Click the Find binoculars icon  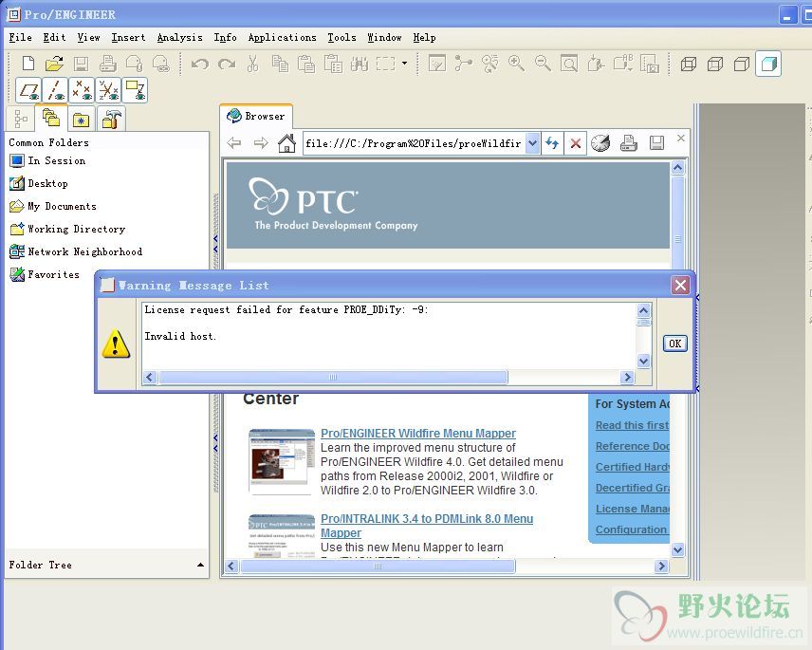coord(360,64)
